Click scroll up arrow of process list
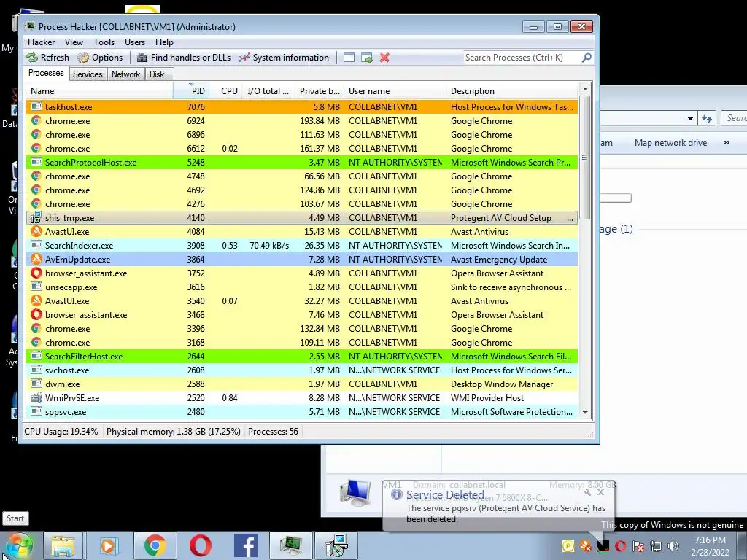 584,90
